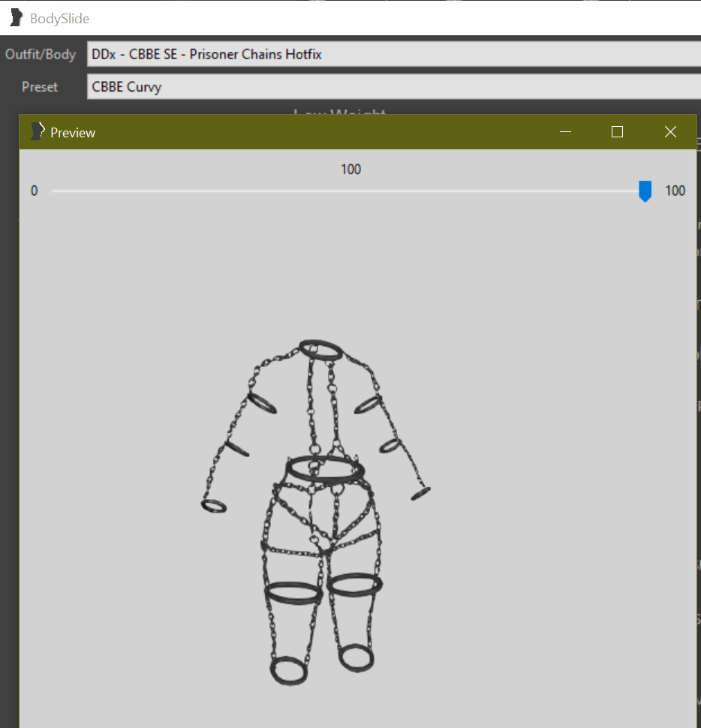This screenshot has width=701, height=728.
Task: Click the wrist cuff at far left
Action: click(214, 506)
